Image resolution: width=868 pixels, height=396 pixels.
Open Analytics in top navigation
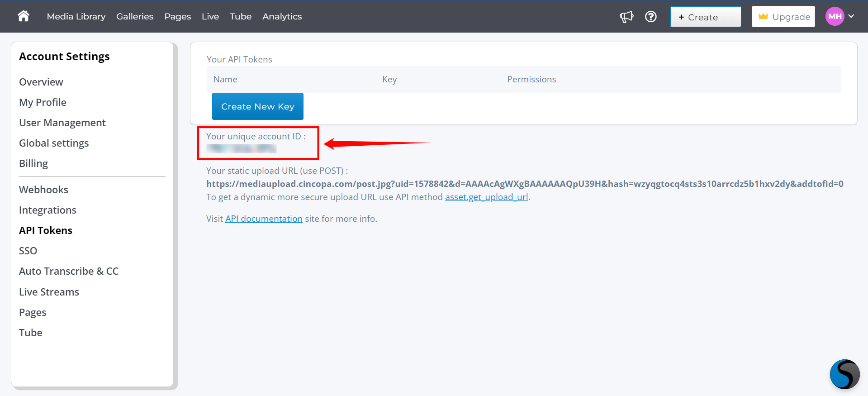(282, 17)
